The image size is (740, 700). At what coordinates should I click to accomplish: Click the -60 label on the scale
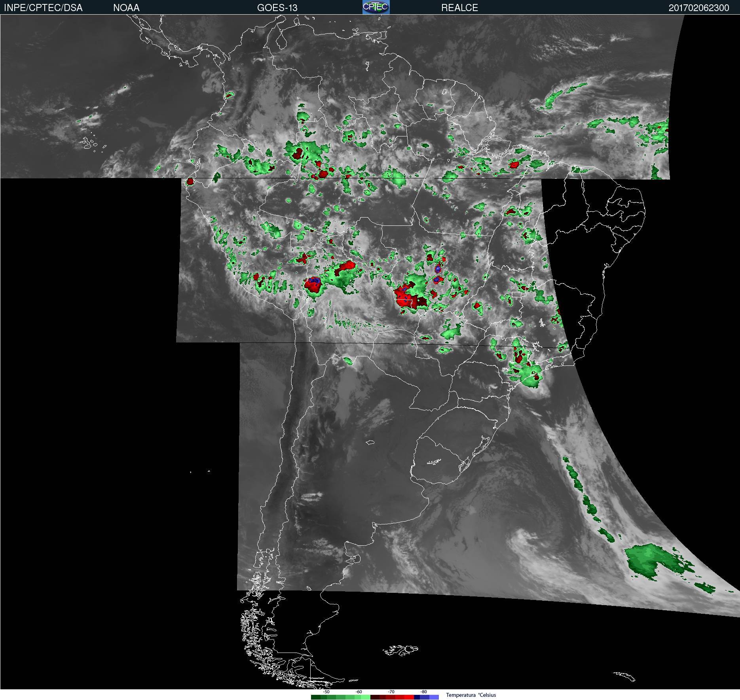tap(359, 692)
